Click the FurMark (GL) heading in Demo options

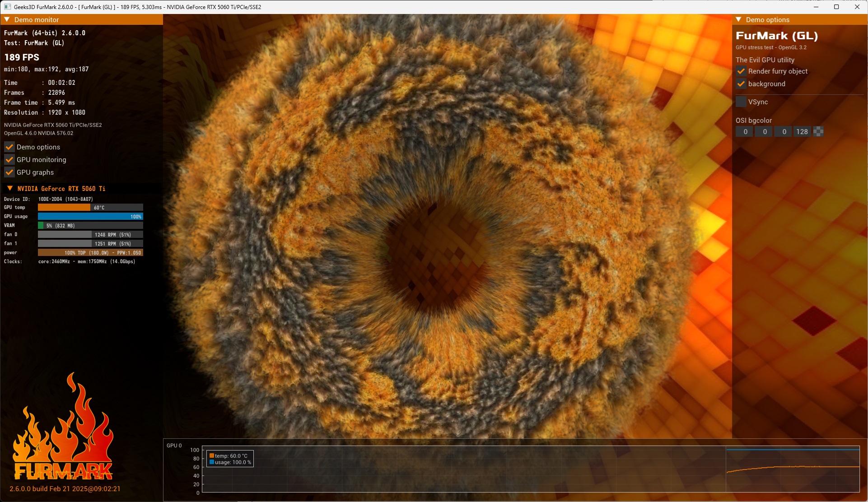(777, 36)
